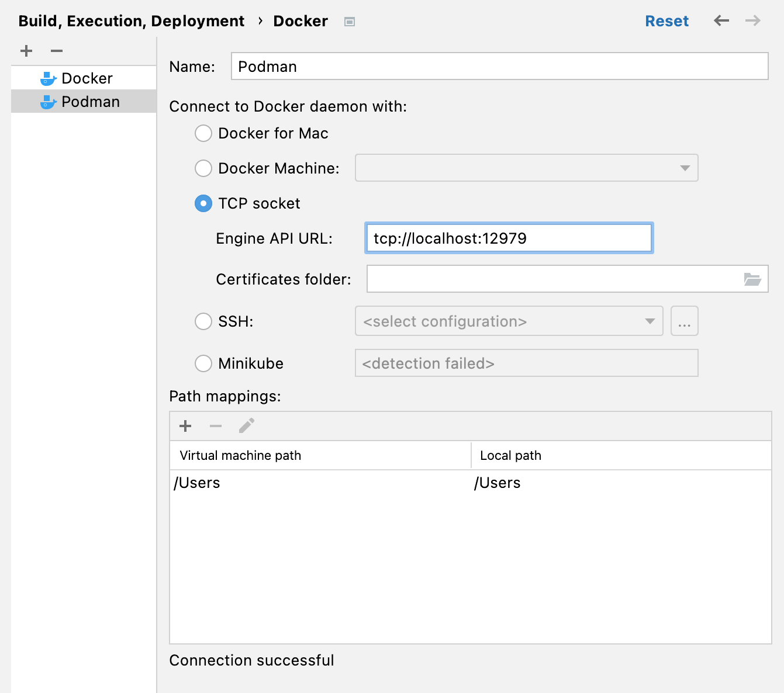The image size is (784, 693).
Task: Select Docker Machine radio button
Action: 203,168
